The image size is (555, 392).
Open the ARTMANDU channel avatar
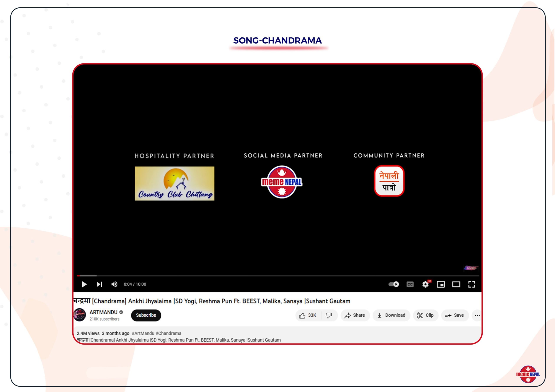tap(80, 315)
